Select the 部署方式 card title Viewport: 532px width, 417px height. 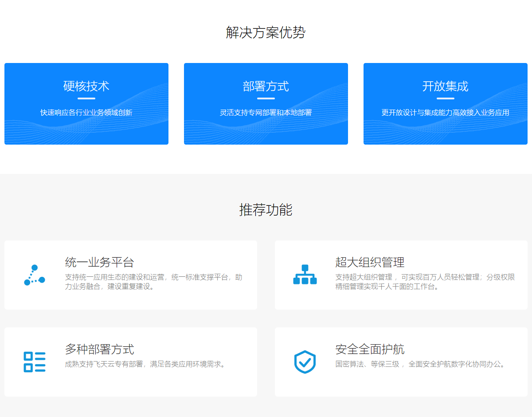(x=266, y=86)
